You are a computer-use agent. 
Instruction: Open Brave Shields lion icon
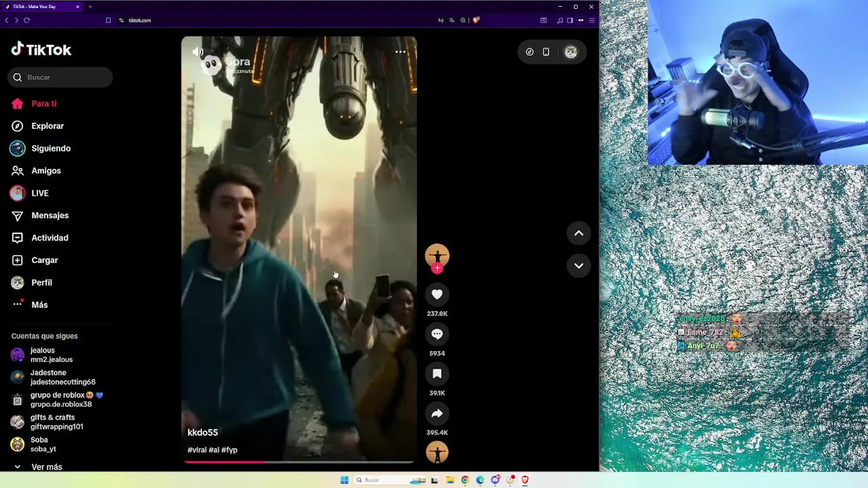[x=476, y=20]
